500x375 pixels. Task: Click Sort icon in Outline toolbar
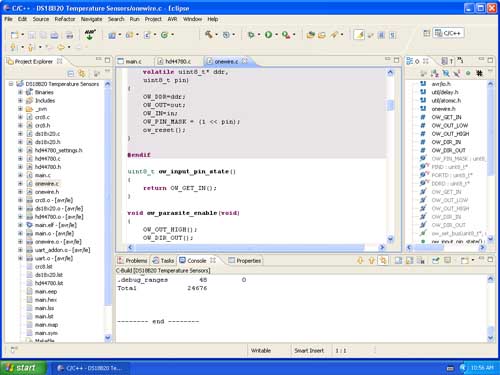point(435,73)
